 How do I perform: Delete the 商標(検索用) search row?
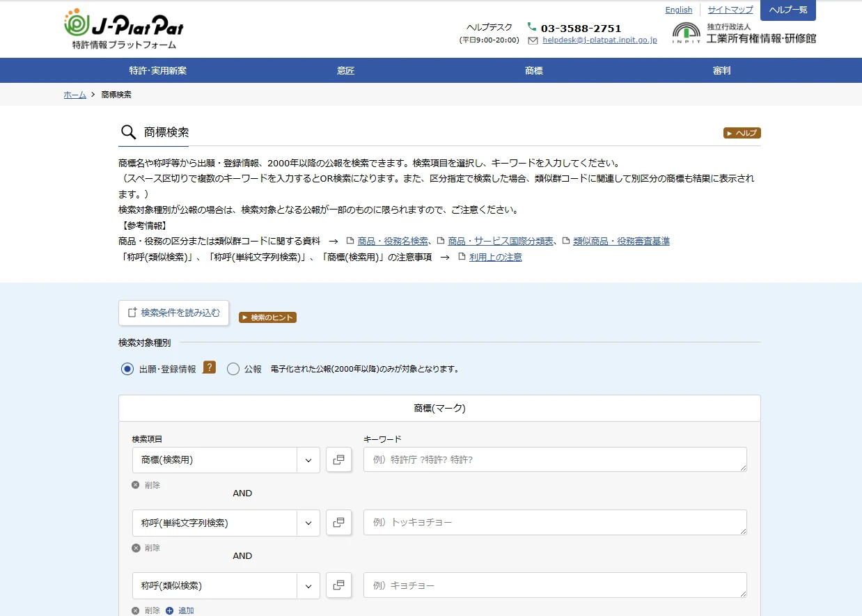coord(146,485)
